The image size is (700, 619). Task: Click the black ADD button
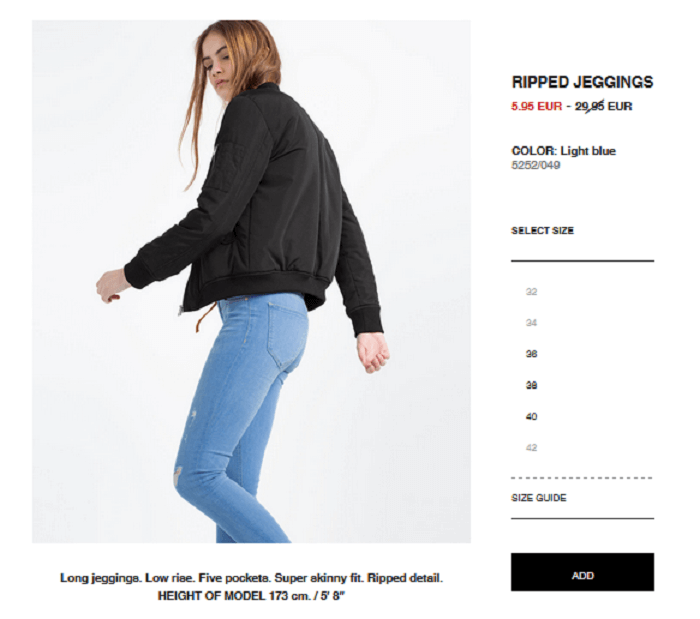click(x=582, y=572)
